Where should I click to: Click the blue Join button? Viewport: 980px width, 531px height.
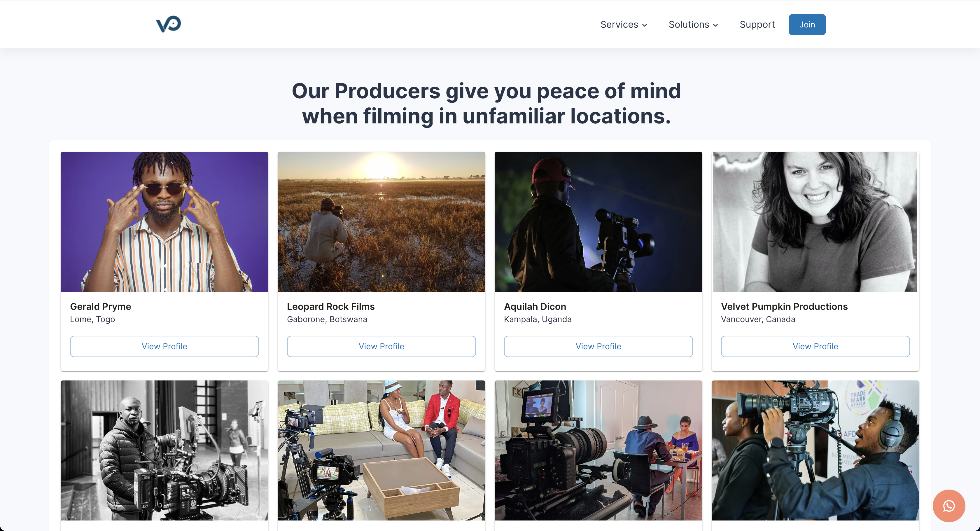(807, 25)
